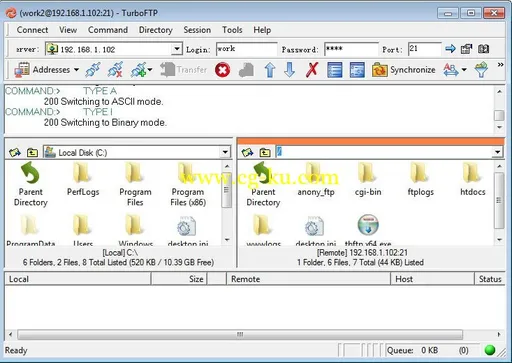Click remote pane up-folder icon
The height and width of the screenshot is (363, 512).
(265, 153)
